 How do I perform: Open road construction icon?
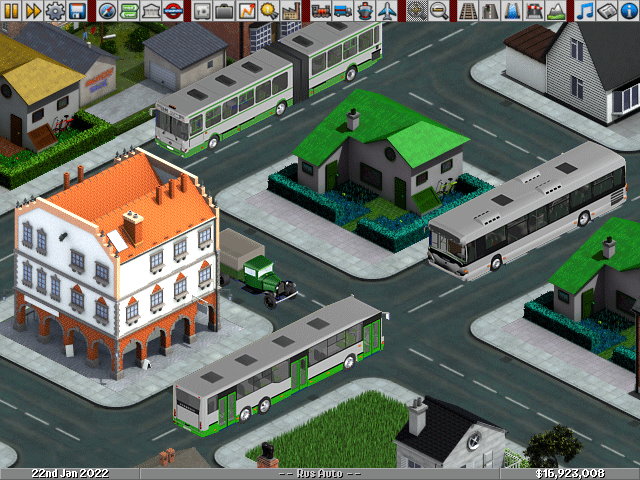pyautogui.click(x=490, y=11)
